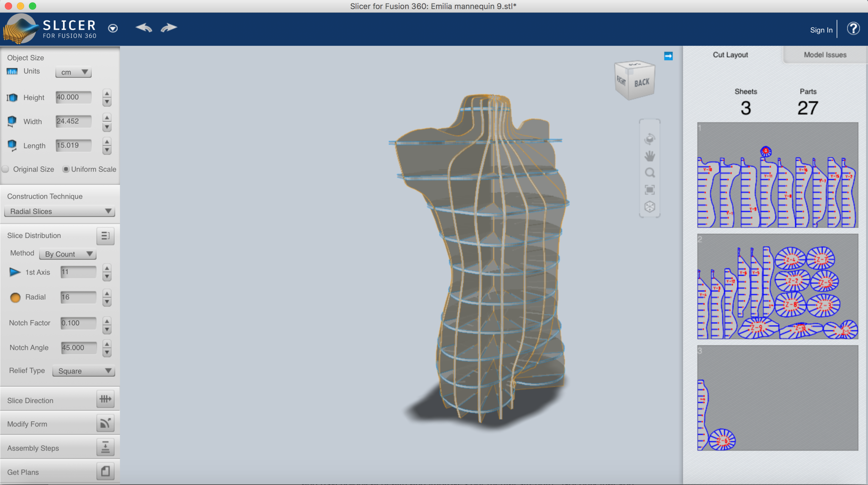This screenshot has height=485, width=868.
Task: Click the Radial count field
Action: [78, 297]
